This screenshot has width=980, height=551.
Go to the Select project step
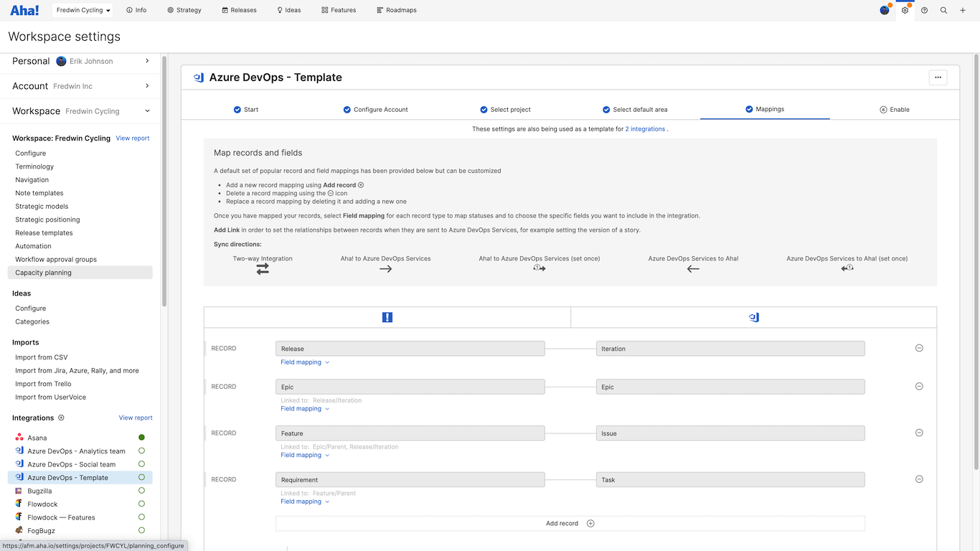coord(505,110)
